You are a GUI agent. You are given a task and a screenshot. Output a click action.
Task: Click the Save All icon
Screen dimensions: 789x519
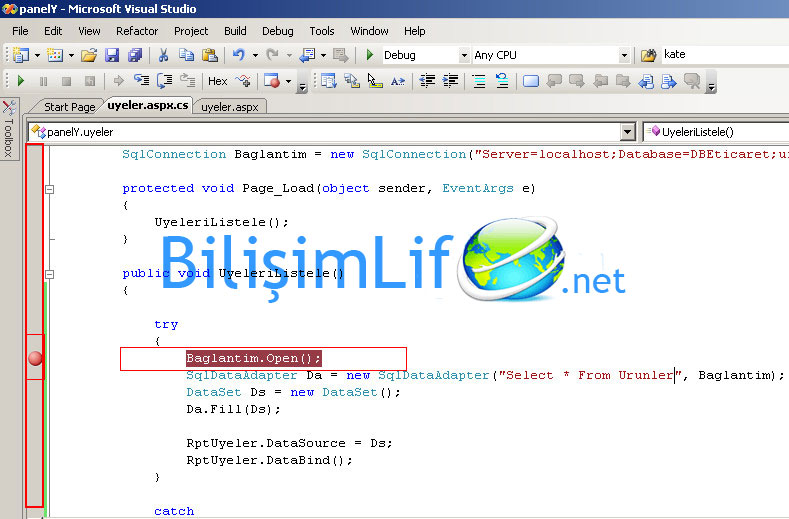tap(135, 55)
